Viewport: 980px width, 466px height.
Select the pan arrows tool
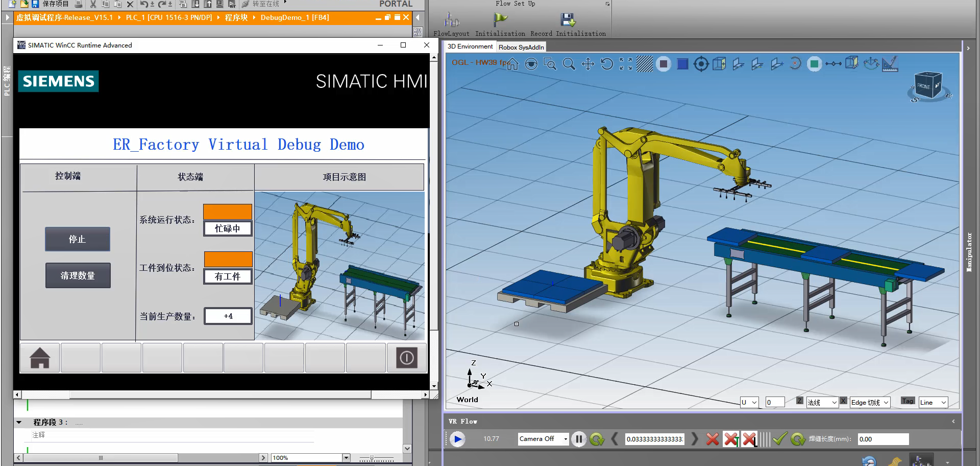588,64
